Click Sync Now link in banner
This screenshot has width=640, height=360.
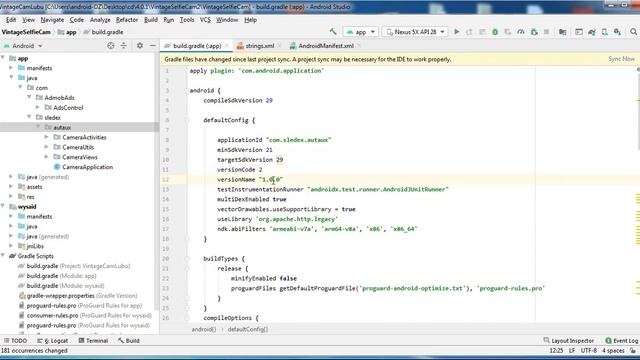point(622,59)
